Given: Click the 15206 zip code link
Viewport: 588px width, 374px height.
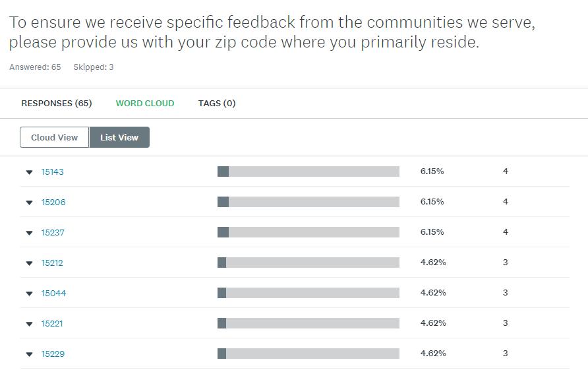Looking at the screenshot, I should [x=53, y=203].
